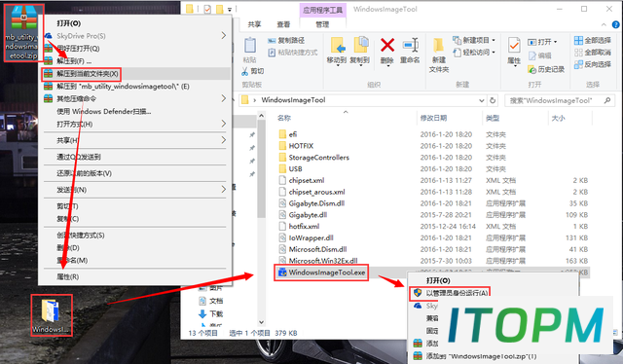
Task: Expand the Open with (打开方式) submenu
Action: (x=224, y=124)
